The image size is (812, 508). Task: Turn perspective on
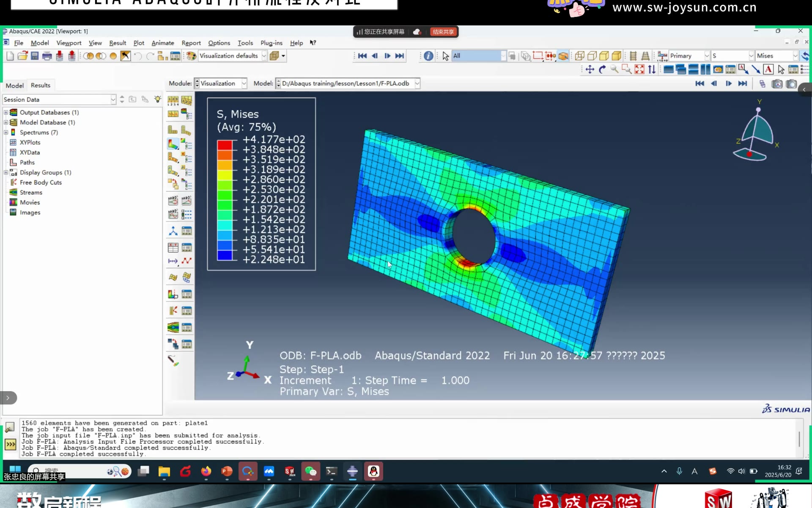coord(645,56)
